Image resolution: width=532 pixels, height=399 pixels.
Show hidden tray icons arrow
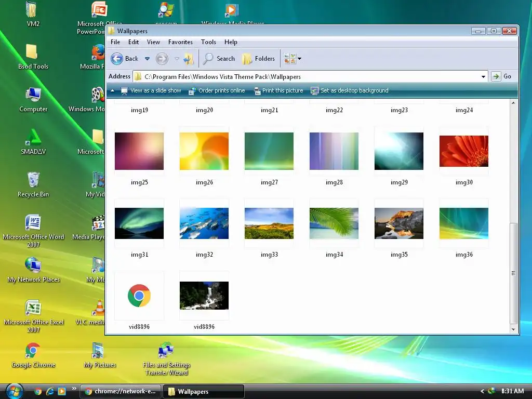pyautogui.click(x=482, y=391)
